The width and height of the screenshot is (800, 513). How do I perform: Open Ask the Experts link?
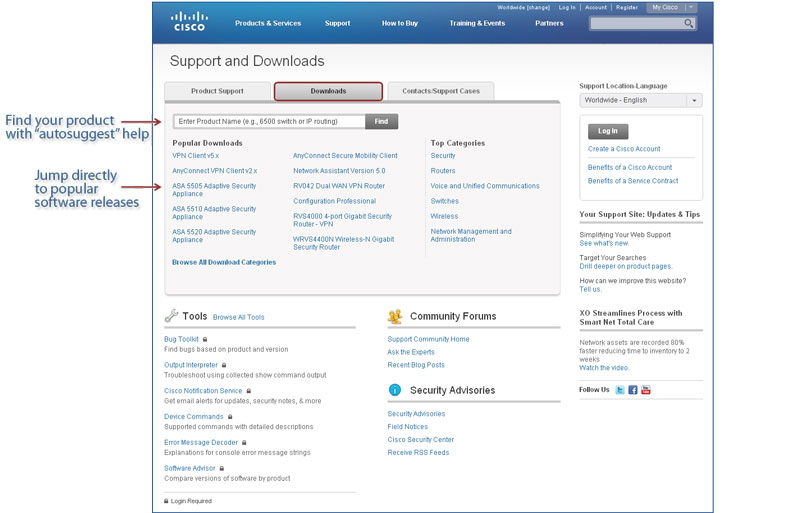pos(411,352)
